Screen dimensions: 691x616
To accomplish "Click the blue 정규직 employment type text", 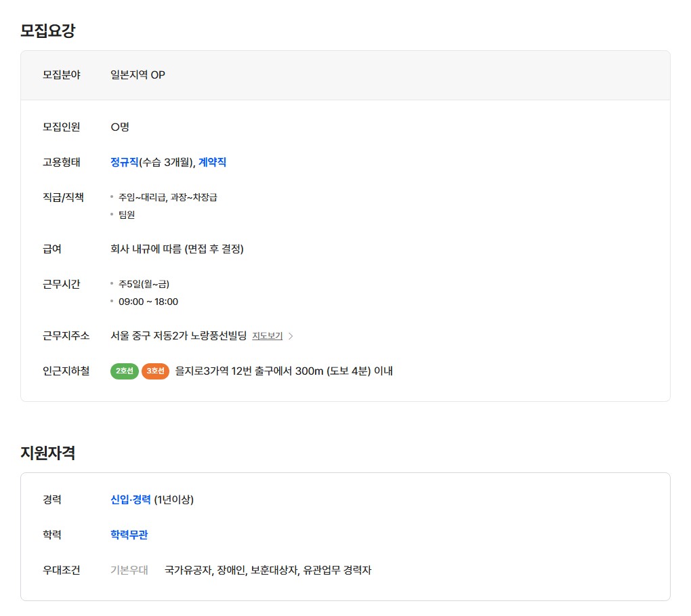I will point(124,162).
